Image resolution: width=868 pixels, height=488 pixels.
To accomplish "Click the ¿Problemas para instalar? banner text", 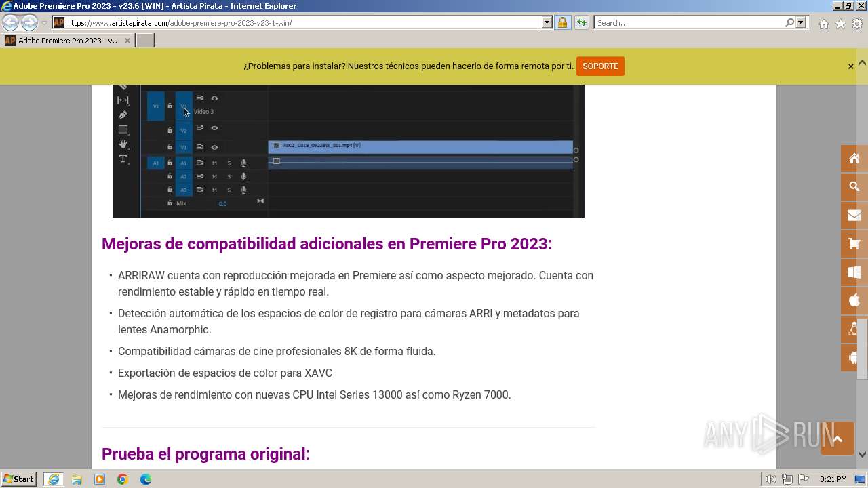I will pyautogui.click(x=408, y=66).
